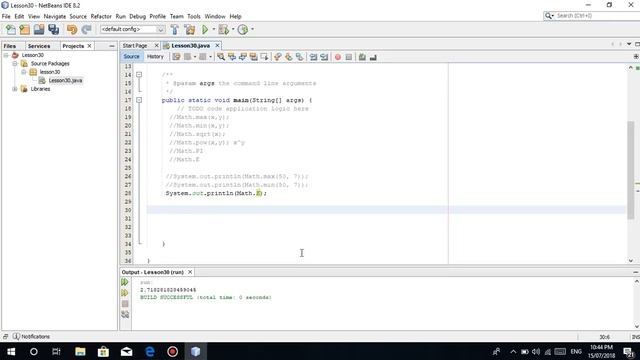Click the Stop button in Output panel

click(125, 304)
